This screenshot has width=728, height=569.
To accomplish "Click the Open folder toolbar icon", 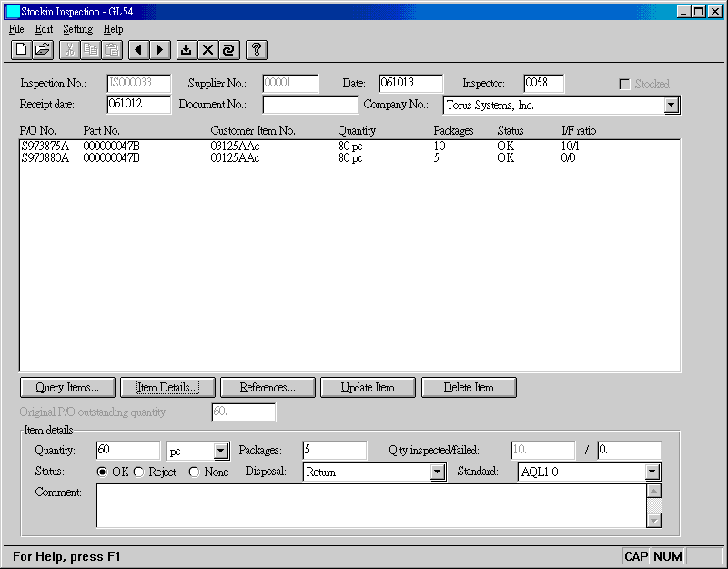I will coord(43,50).
